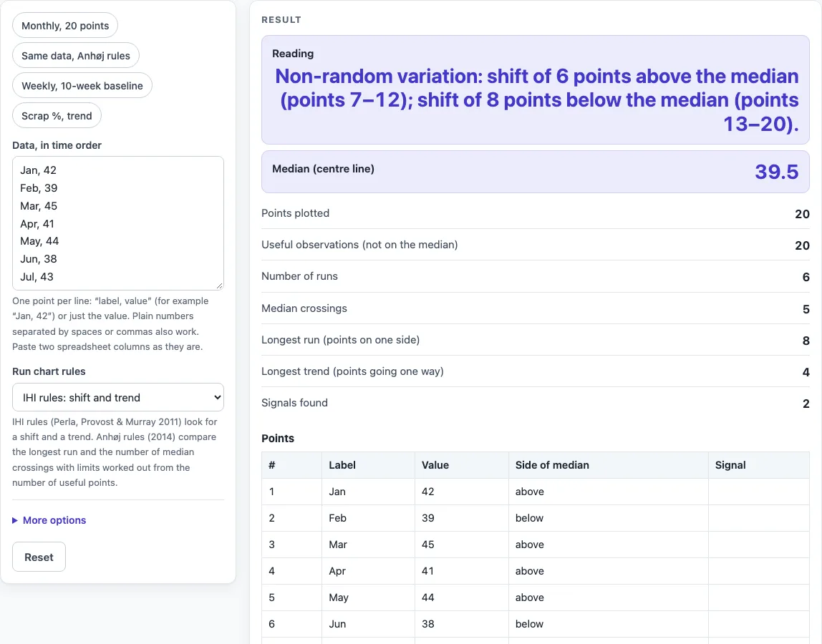822x644 pixels.
Task: Click the dropdown chevron of rules select
Action: click(217, 398)
